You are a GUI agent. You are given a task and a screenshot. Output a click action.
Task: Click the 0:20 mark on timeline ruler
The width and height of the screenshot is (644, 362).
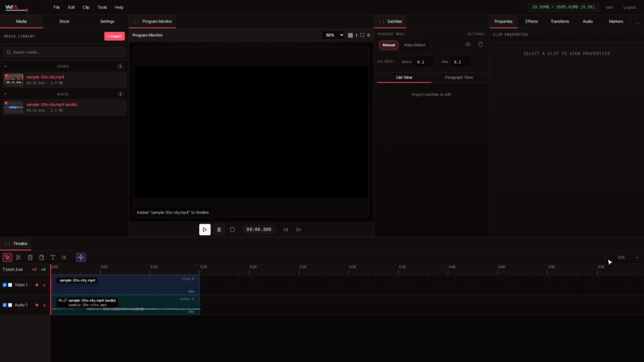click(253, 267)
